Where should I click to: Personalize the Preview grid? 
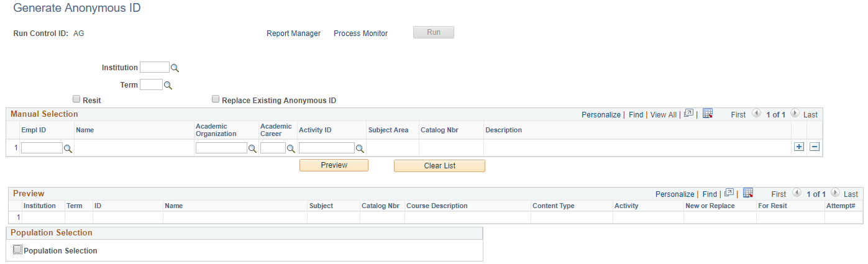675,194
